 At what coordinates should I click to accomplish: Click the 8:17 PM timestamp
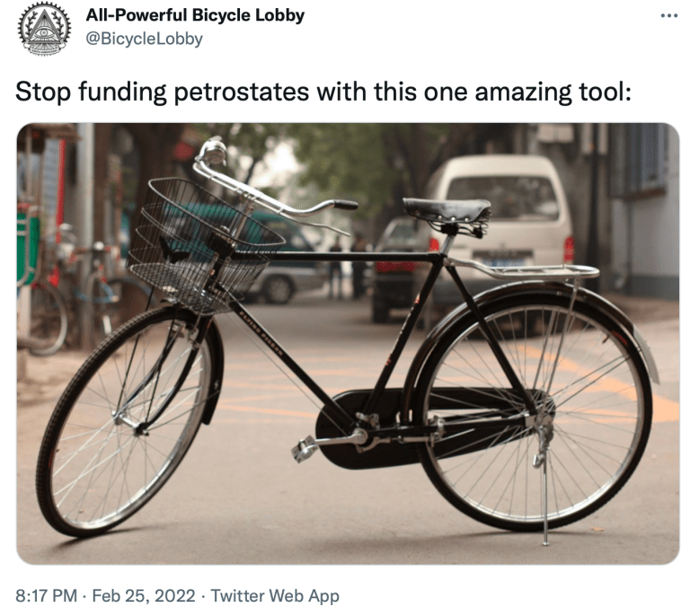[46, 595]
